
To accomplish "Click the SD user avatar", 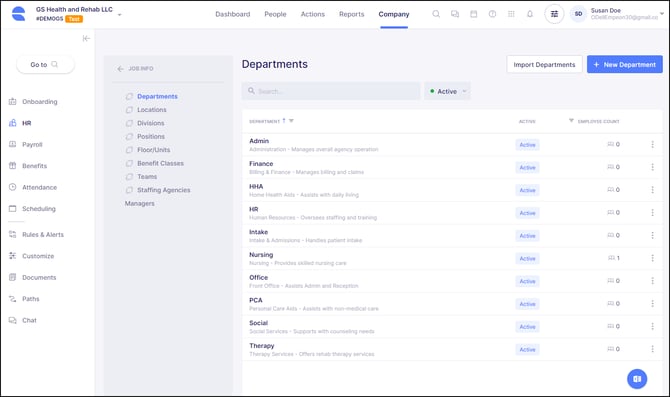I will click(578, 14).
